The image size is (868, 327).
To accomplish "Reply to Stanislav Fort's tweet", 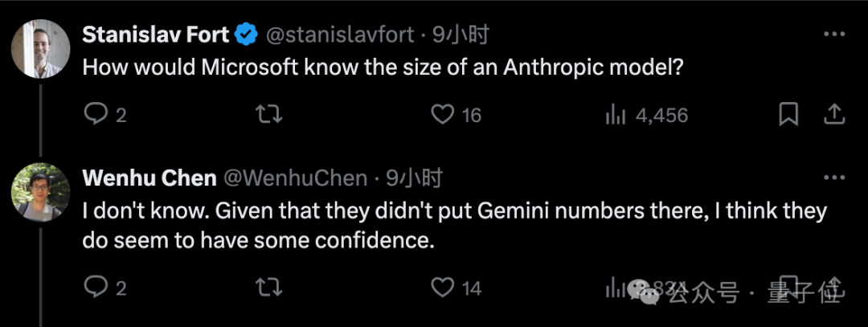I will 96,115.
